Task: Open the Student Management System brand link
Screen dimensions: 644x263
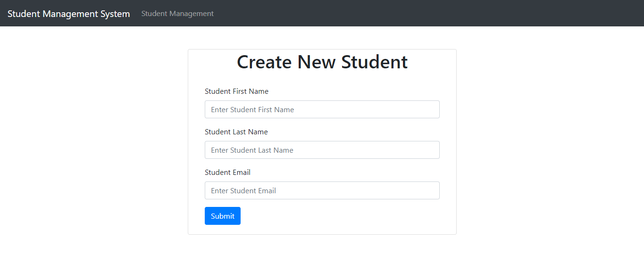Action: click(69, 14)
